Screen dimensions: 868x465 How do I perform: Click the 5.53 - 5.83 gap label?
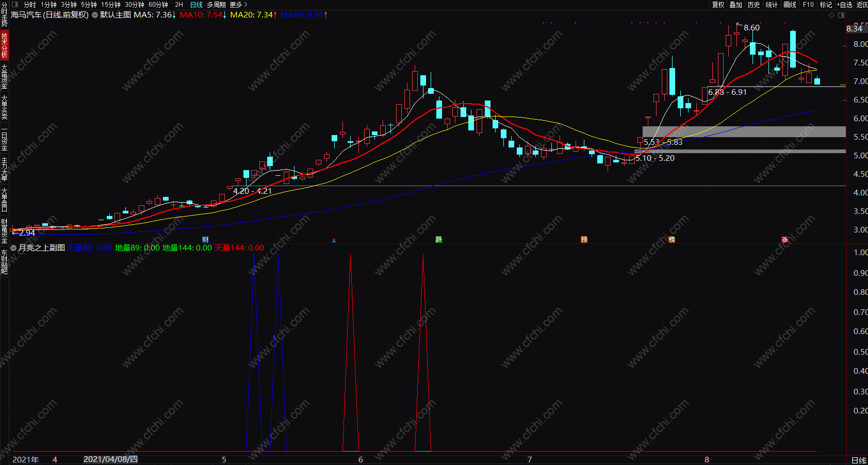pos(663,142)
